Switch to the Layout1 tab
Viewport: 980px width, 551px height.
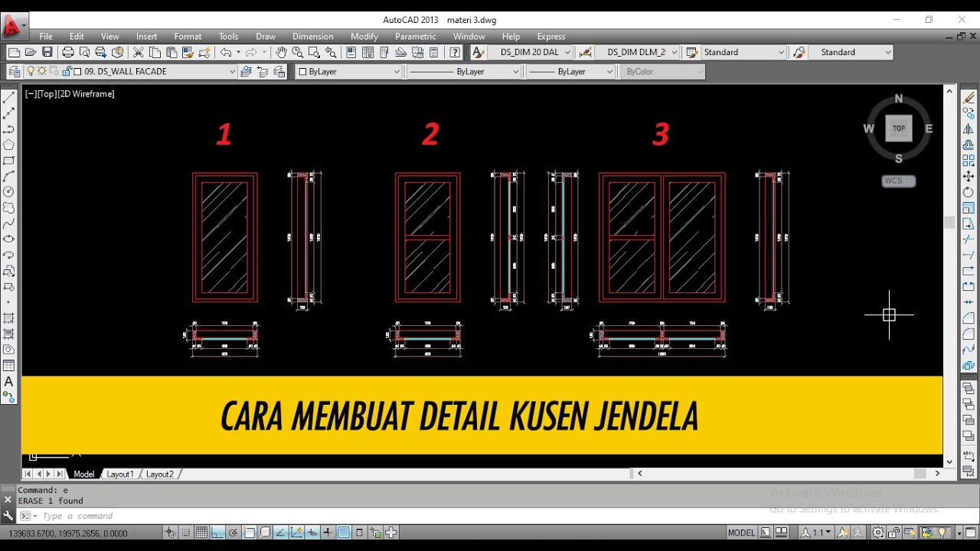(120, 474)
